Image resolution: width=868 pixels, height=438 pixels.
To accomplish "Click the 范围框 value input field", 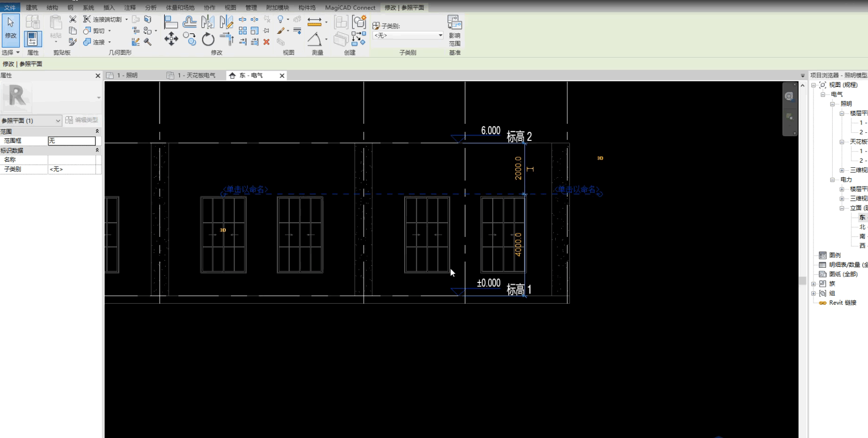I will [72, 141].
